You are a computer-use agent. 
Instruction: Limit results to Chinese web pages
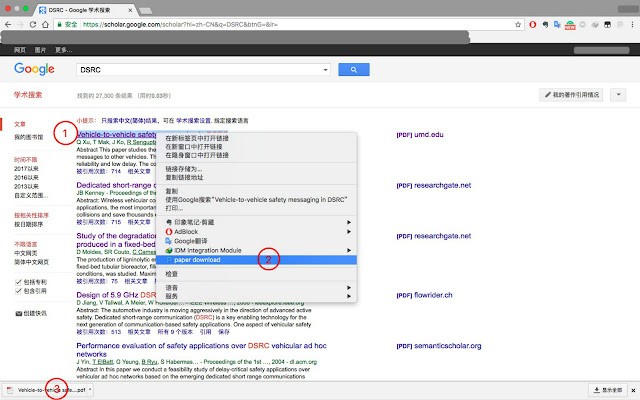[x=26, y=253]
